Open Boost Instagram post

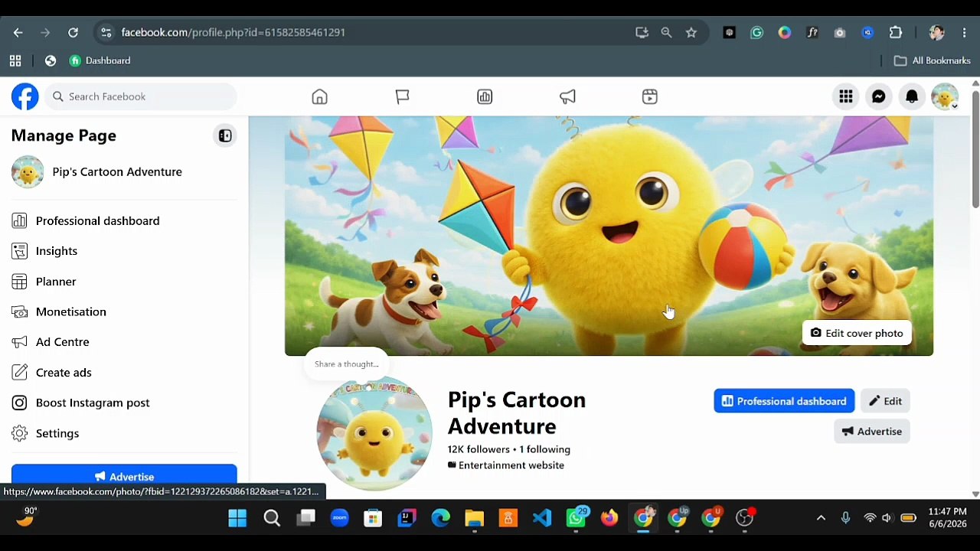coord(124,403)
